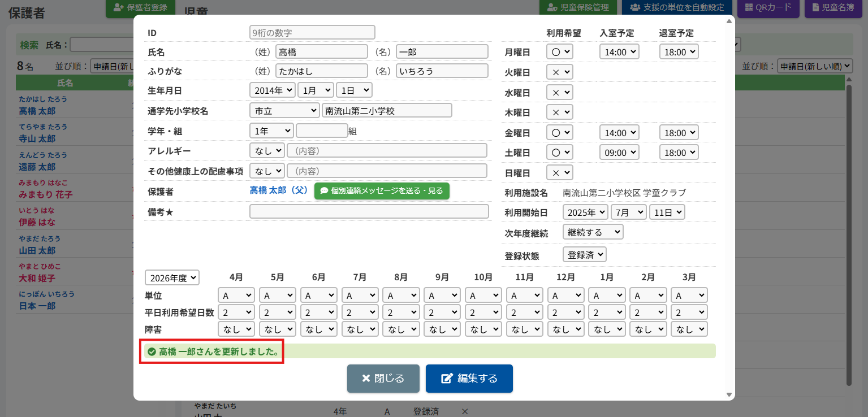Select 土曜日 入室予定 time 09:00

tap(619, 153)
